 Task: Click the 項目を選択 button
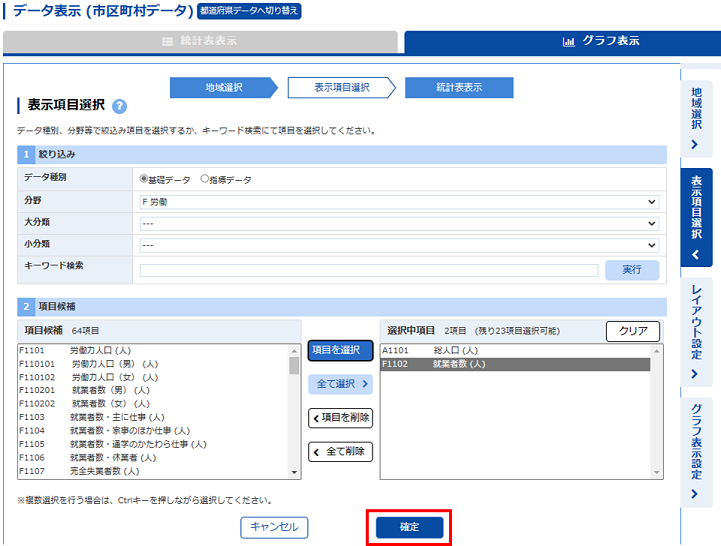click(340, 350)
